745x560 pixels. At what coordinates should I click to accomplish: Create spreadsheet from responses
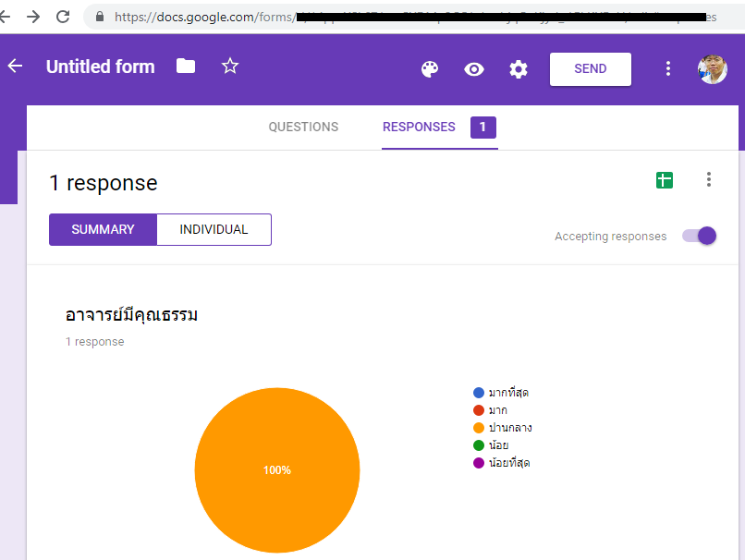(665, 180)
